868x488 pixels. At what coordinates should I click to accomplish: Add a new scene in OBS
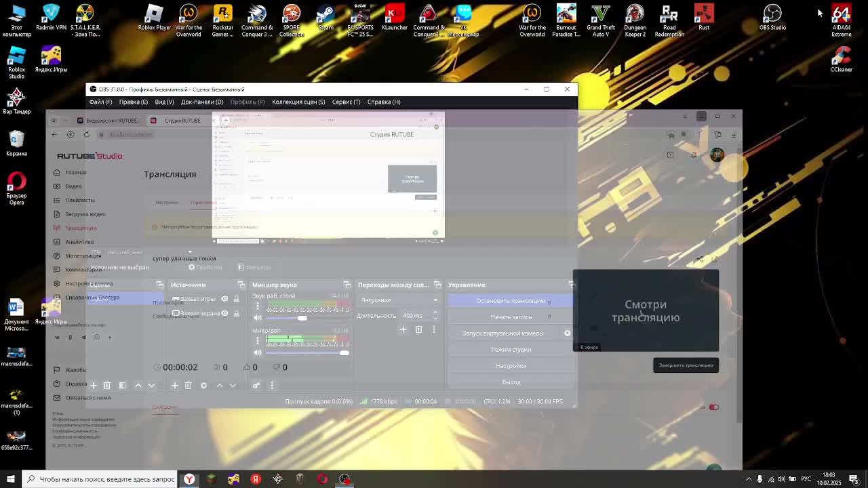94,385
